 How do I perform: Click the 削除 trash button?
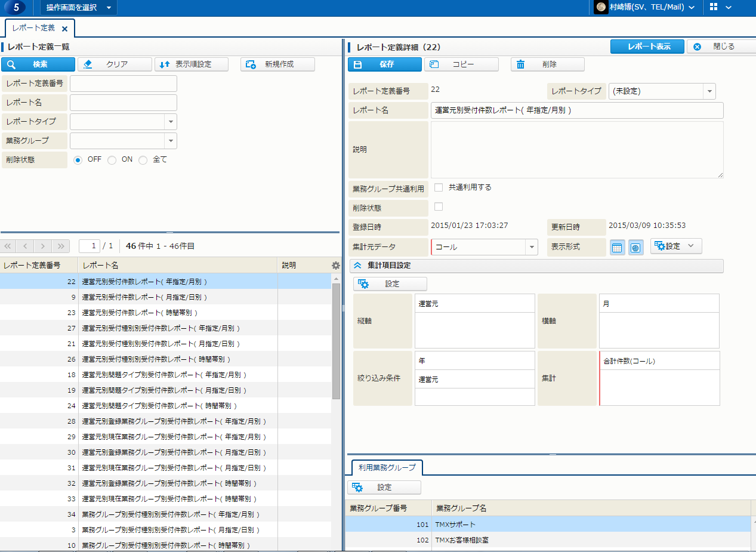pyautogui.click(x=547, y=64)
